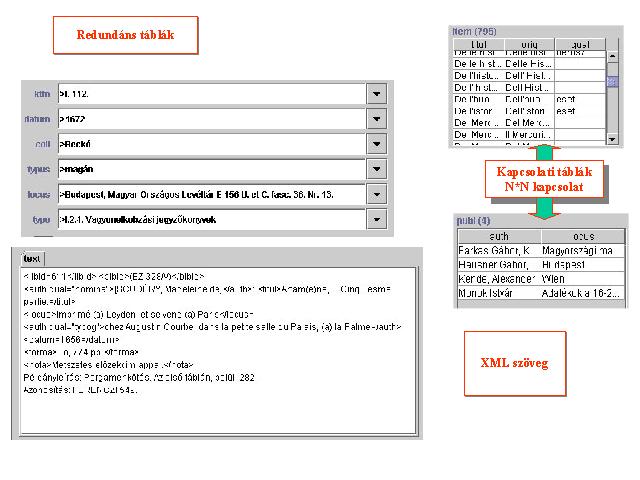640x480 pixels.
Task: Expand the typus field dropdown arrow
Action: pos(376,169)
